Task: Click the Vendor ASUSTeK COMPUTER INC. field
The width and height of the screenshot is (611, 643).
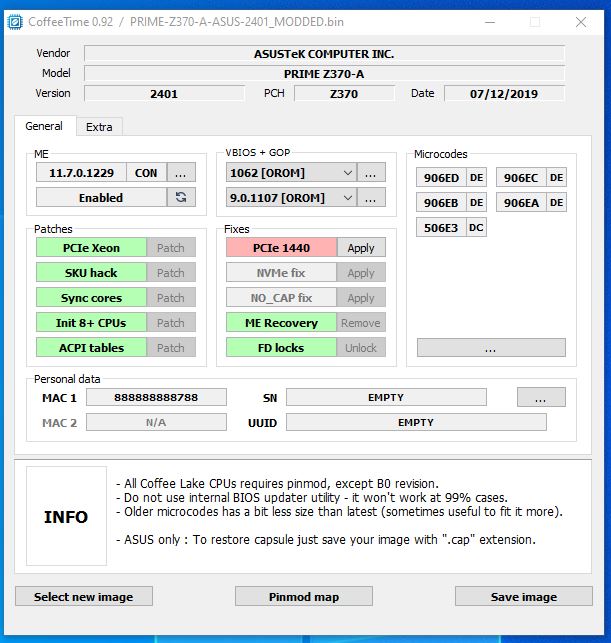Action: pyautogui.click(x=324, y=54)
